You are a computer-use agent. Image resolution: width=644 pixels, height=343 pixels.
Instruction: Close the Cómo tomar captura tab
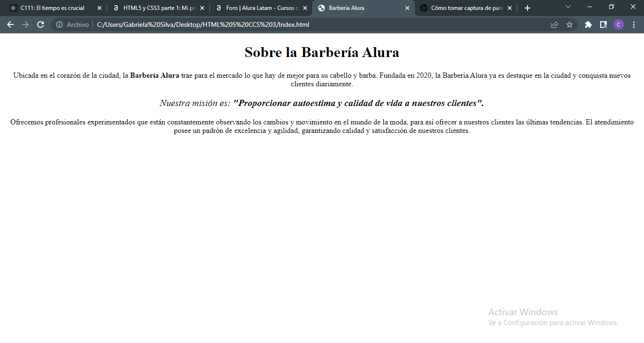[510, 8]
